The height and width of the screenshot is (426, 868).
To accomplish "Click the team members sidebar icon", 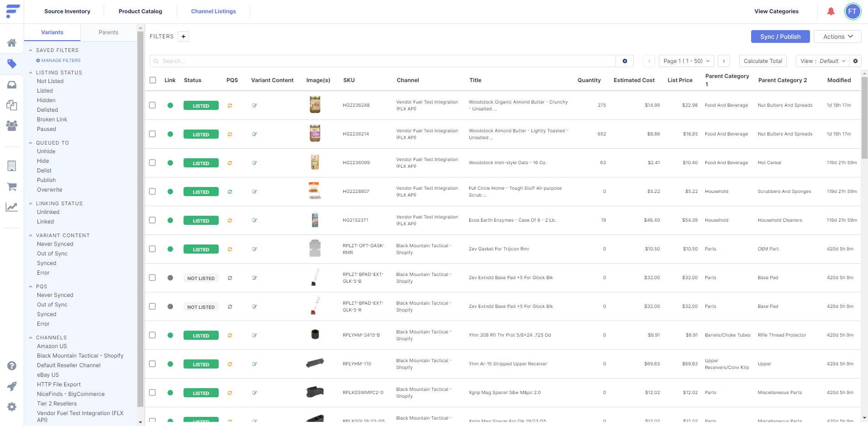I will (12, 126).
